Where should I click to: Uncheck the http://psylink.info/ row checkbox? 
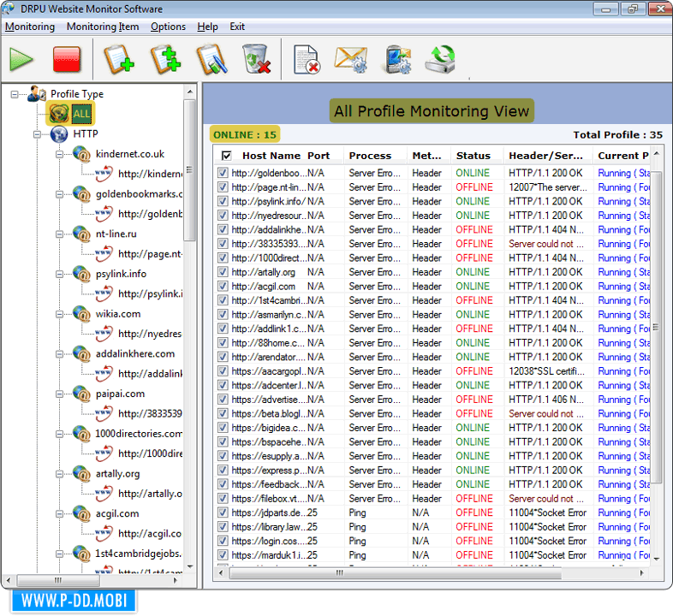pyautogui.click(x=223, y=201)
